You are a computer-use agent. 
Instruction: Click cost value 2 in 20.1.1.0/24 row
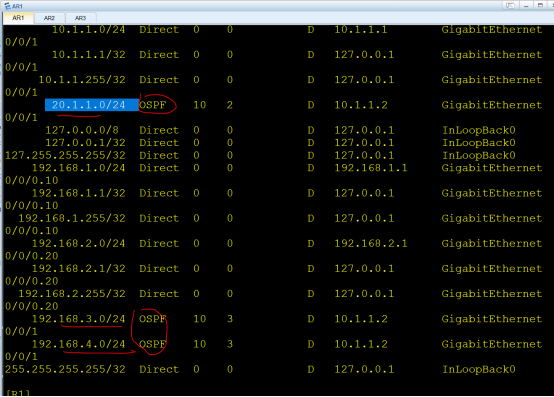[230, 105]
